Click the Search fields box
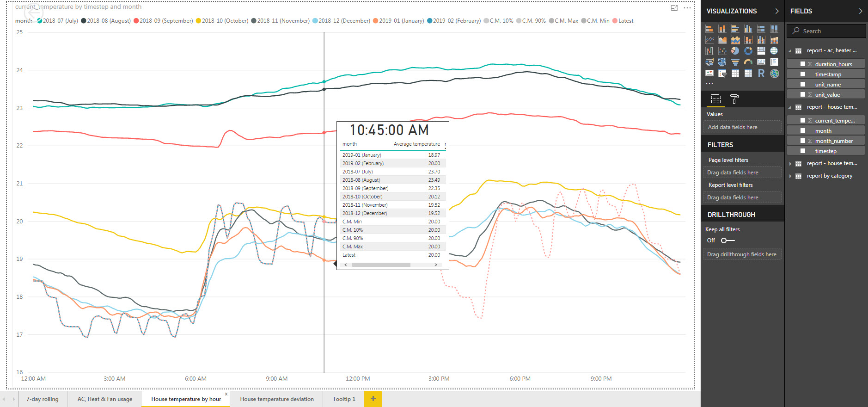This screenshot has height=407, width=868. pos(826,31)
